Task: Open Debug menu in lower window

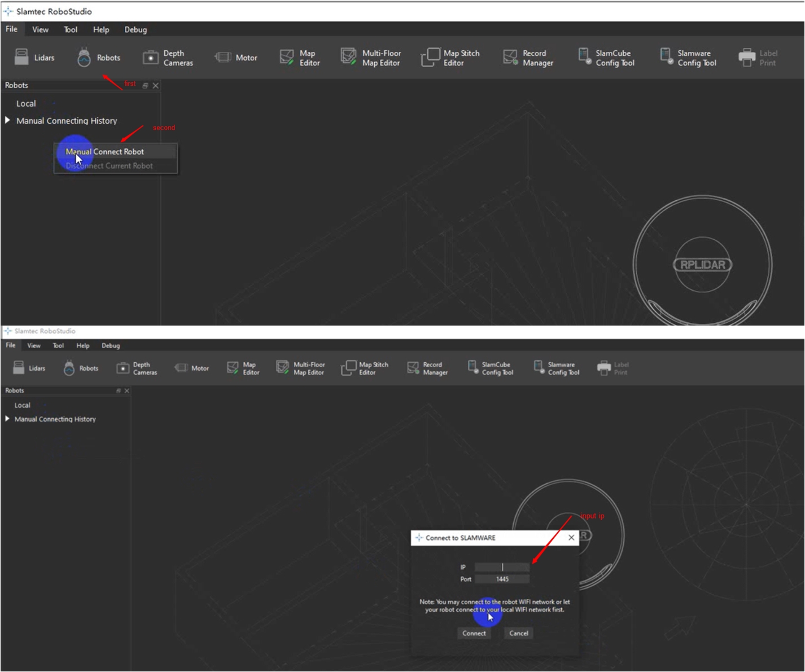Action: tap(111, 345)
